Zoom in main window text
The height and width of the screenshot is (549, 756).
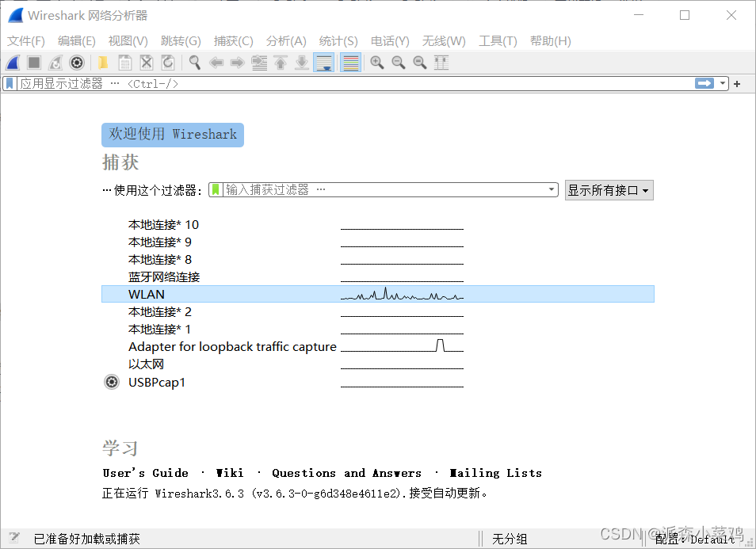coord(377,63)
